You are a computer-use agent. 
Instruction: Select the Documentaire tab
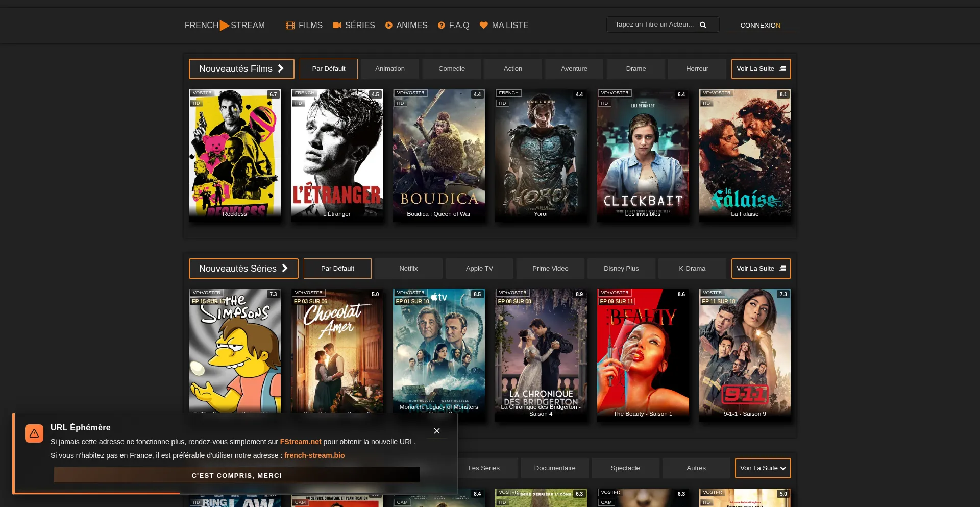[555, 468]
